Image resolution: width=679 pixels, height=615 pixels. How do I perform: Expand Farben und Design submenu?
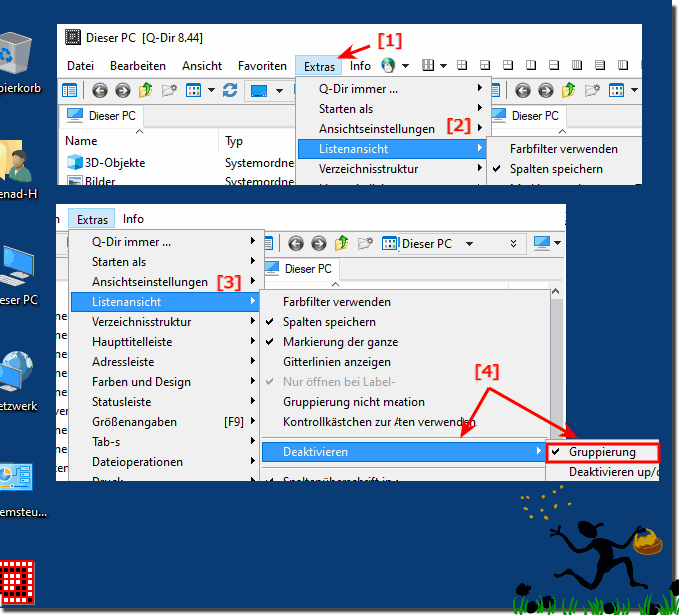click(x=165, y=382)
